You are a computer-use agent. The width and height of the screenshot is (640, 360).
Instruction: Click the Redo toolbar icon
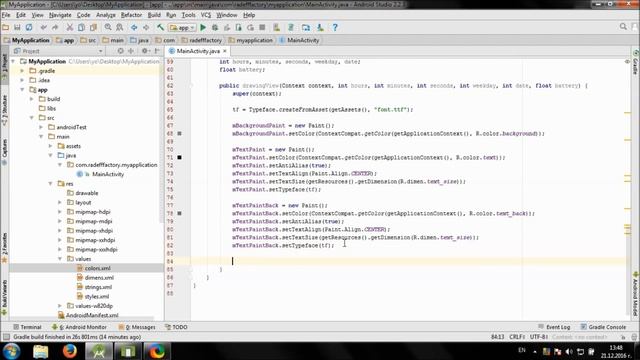55,27
